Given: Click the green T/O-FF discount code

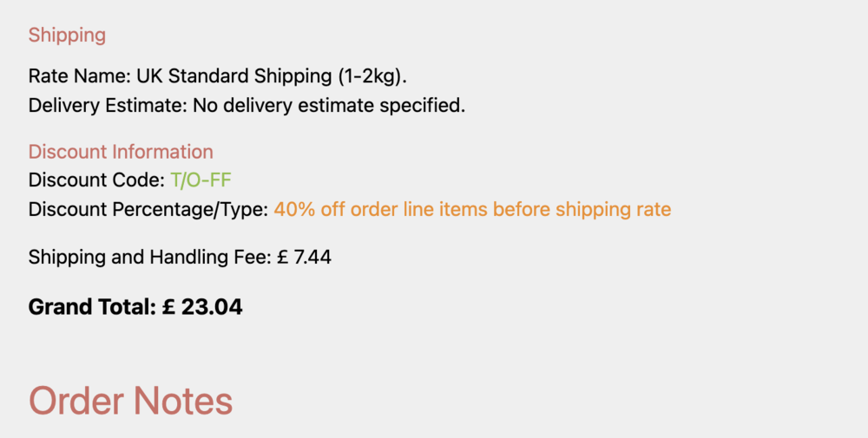Looking at the screenshot, I should coord(201,181).
